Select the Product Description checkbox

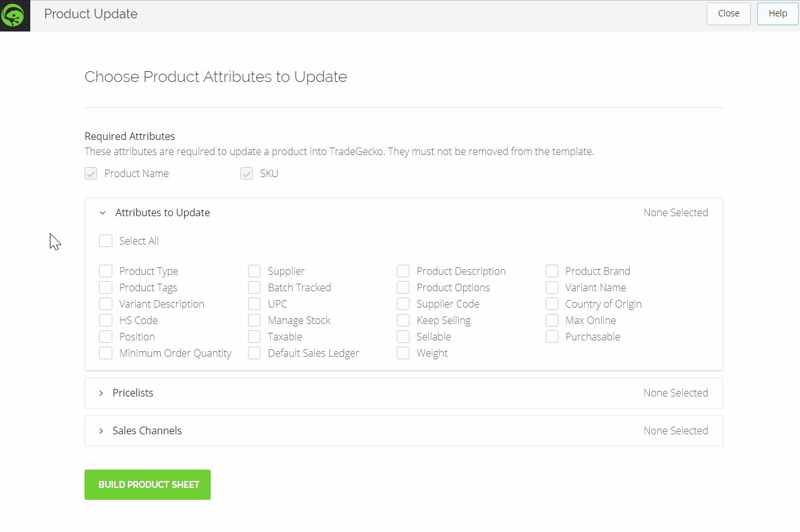(403, 271)
